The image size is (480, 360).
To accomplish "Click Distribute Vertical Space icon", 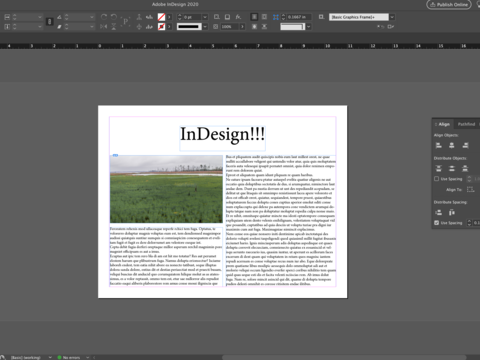I will [x=439, y=212].
